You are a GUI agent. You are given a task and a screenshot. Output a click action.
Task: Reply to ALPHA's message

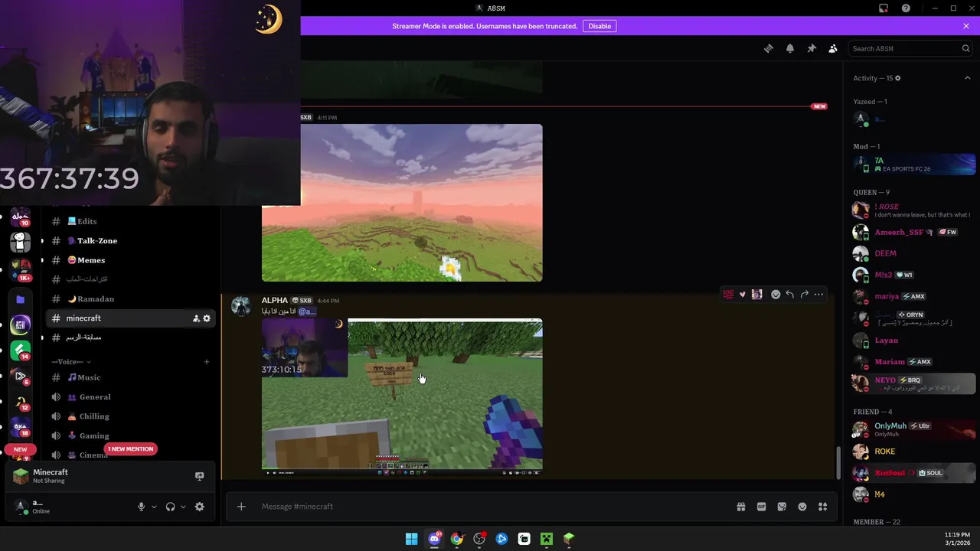[790, 294]
